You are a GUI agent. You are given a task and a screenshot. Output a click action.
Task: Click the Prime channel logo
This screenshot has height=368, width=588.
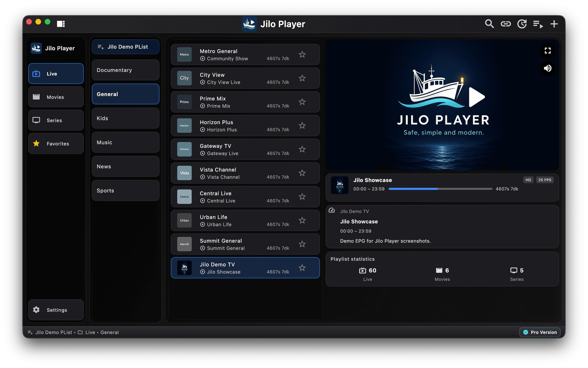point(184,102)
